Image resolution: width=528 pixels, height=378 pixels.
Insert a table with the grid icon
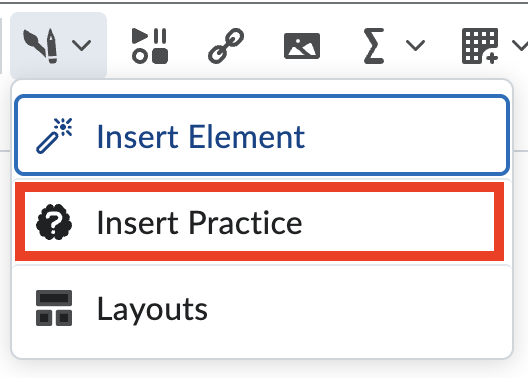(x=480, y=46)
